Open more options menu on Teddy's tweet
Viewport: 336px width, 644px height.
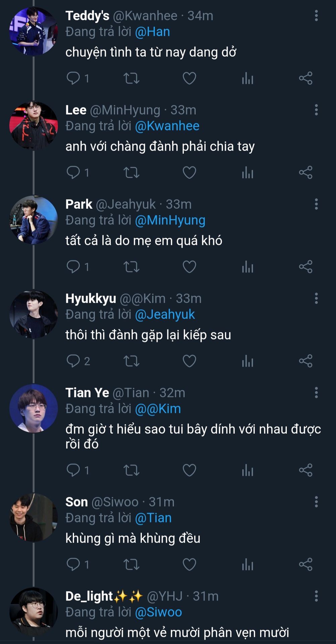click(316, 16)
